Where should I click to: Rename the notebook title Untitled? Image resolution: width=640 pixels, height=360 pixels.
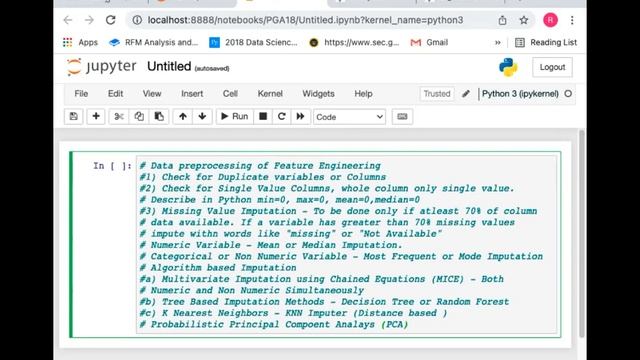[169, 67]
